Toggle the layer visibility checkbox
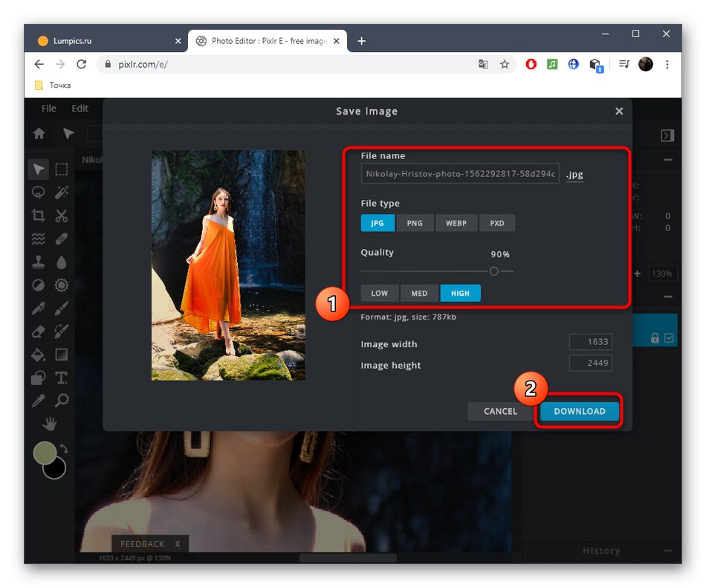The width and height of the screenshot is (706, 588). 669,337
